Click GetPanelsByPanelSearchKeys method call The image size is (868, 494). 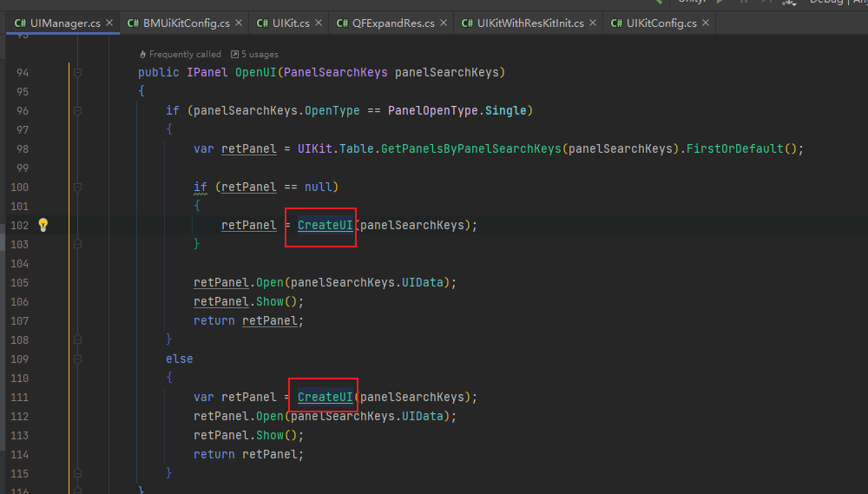coord(471,149)
